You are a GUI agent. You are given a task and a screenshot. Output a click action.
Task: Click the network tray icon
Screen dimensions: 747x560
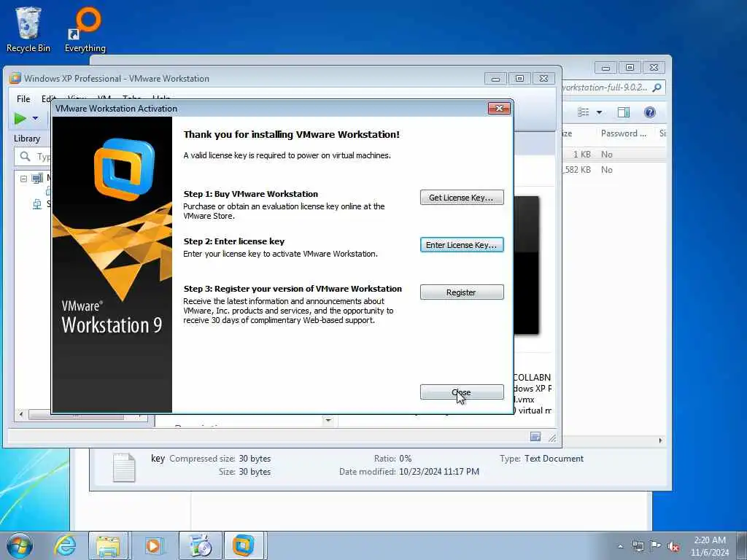(x=638, y=546)
